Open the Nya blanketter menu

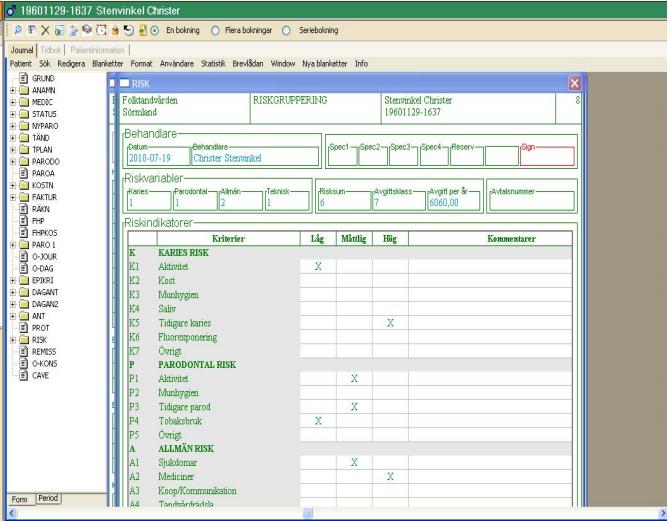325,64
